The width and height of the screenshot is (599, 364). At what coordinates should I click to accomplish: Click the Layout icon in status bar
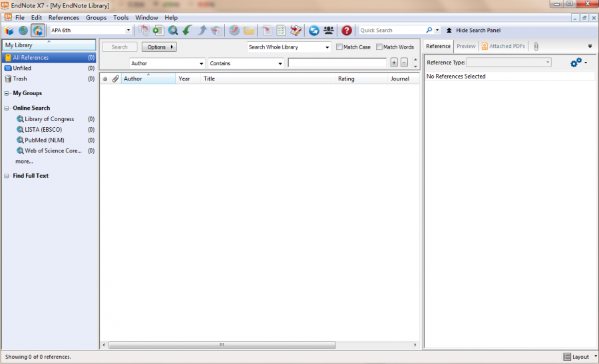click(x=567, y=357)
